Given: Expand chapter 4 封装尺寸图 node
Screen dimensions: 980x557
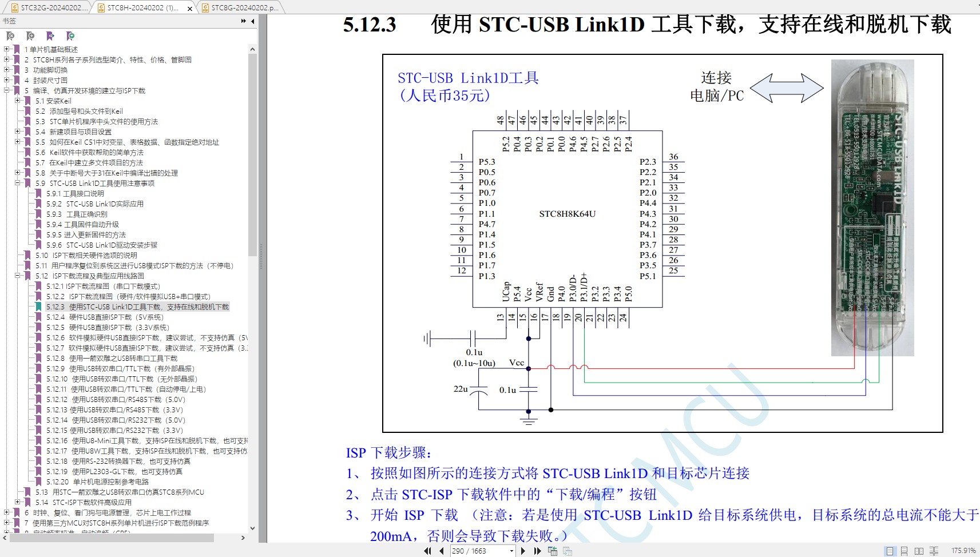Looking at the screenshot, I should pos(7,80).
